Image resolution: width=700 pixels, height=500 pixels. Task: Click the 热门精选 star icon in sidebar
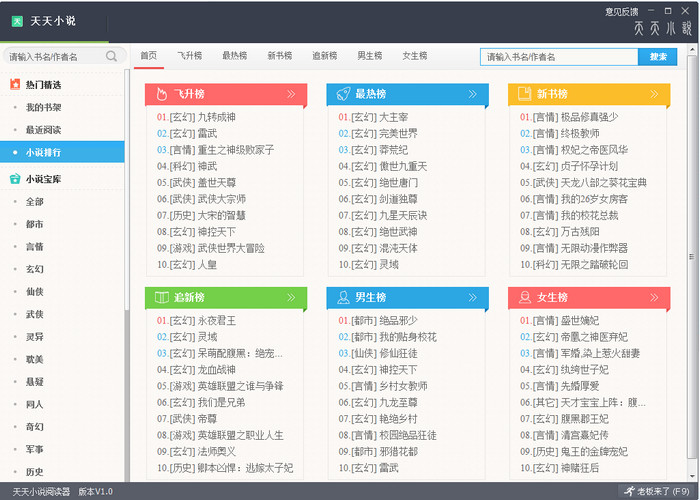14,84
